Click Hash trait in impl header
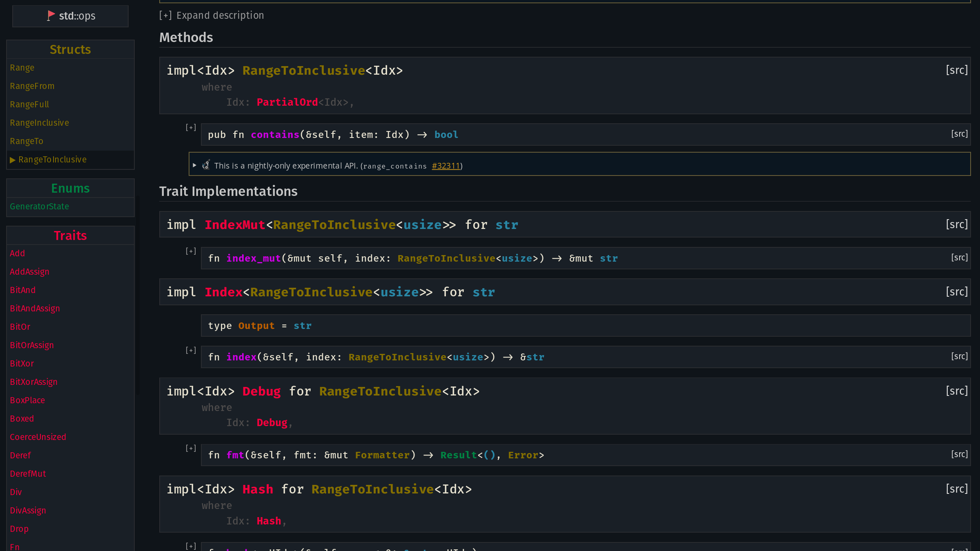Image resolution: width=980 pixels, height=551 pixels. [258, 489]
